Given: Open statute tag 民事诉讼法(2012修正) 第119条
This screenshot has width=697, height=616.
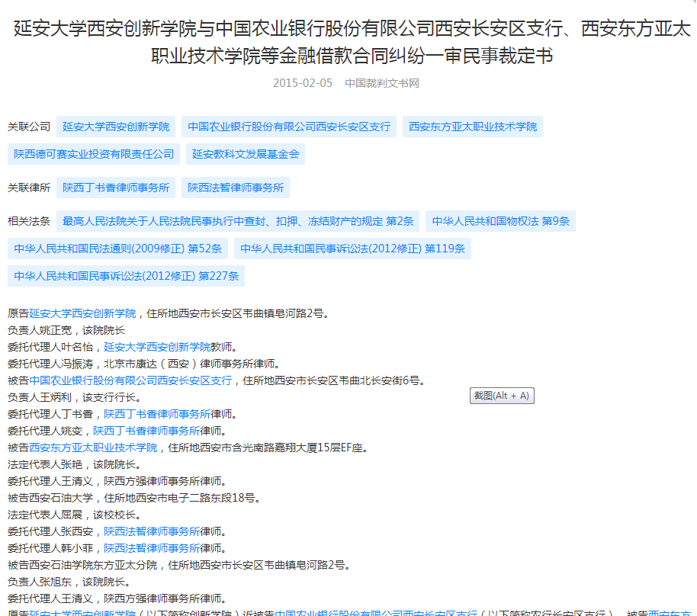Looking at the screenshot, I should (352, 249).
